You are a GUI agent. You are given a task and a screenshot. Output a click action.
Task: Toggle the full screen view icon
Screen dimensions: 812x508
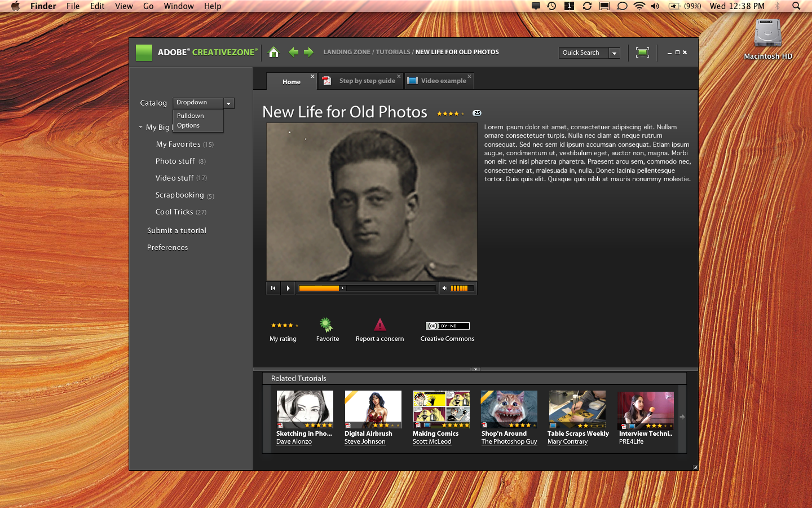tap(642, 52)
